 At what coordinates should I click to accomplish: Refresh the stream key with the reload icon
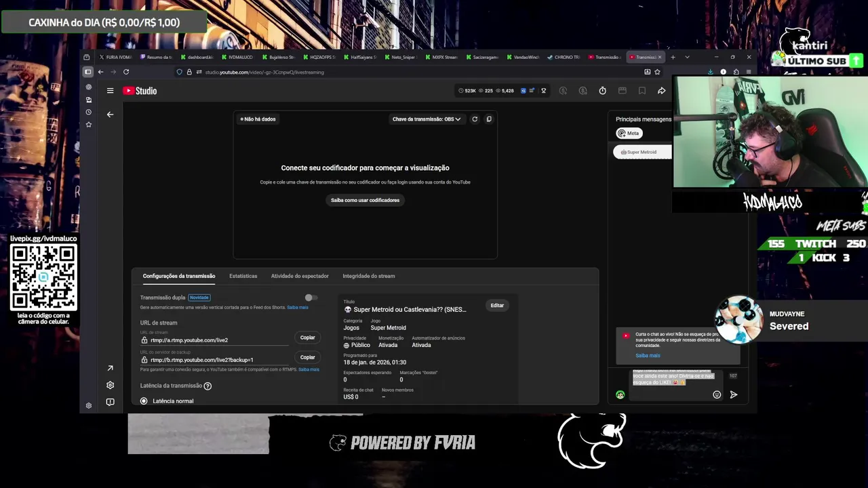click(475, 119)
